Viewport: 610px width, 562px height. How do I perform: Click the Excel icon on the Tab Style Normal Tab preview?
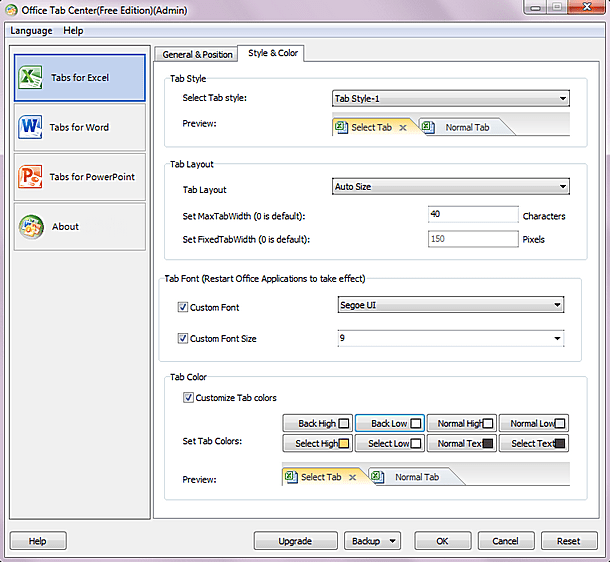coord(428,127)
